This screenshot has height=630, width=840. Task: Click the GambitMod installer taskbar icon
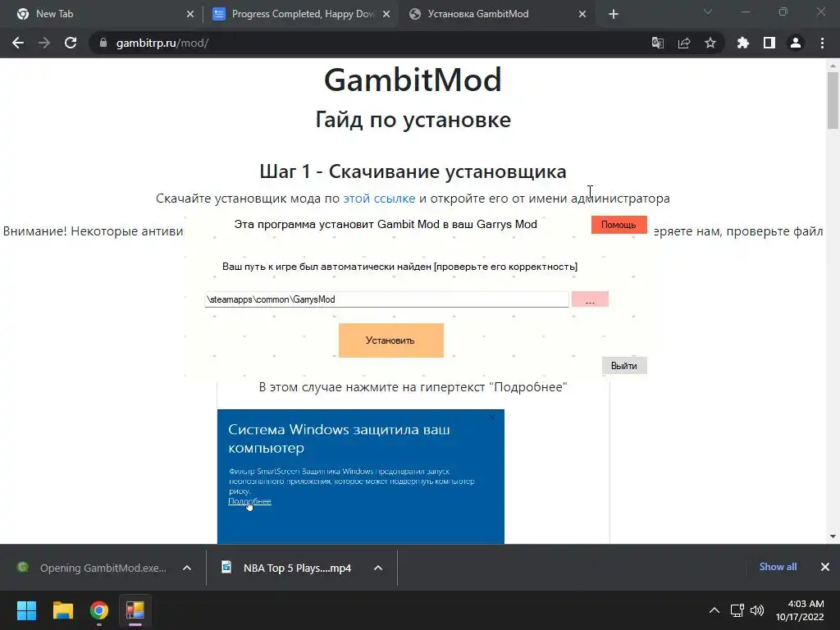point(135,610)
